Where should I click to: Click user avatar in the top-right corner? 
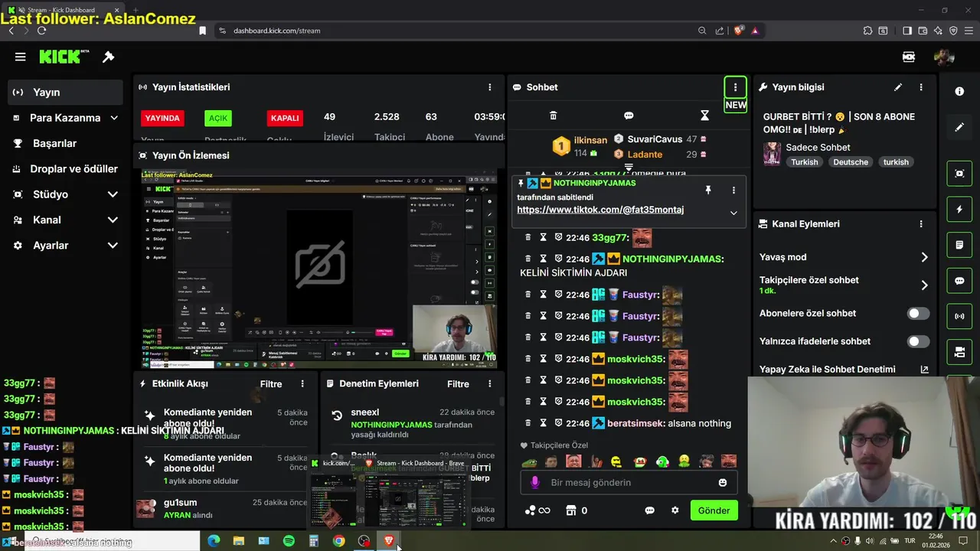[944, 57]
